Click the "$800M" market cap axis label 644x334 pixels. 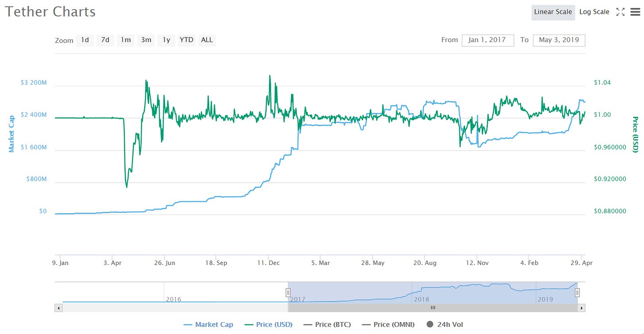click(37, 179)
